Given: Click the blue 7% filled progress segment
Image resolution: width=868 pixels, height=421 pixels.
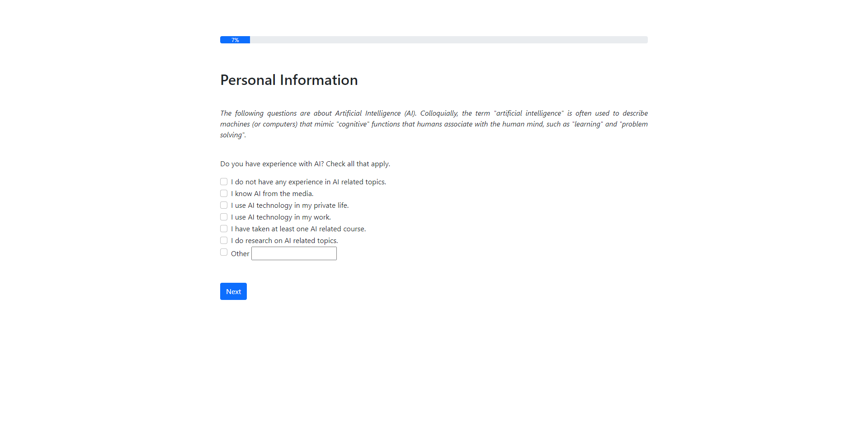Looking at the screenshot, I should click(235, 40).
